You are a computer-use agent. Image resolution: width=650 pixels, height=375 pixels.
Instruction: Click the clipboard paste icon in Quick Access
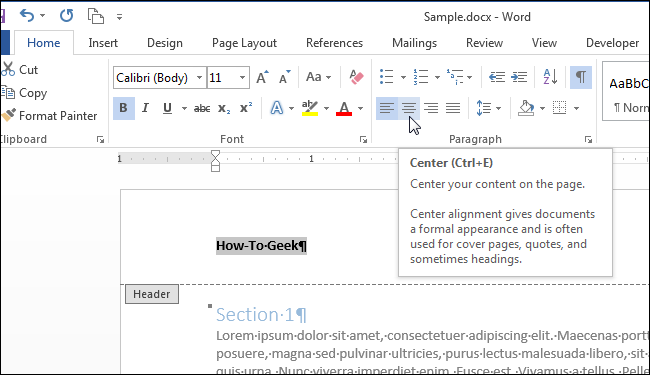(x=95, y=16)
